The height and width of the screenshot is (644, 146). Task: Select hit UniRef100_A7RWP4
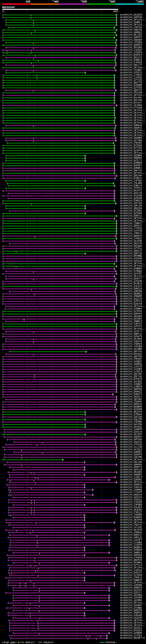[x=131, y=309]
